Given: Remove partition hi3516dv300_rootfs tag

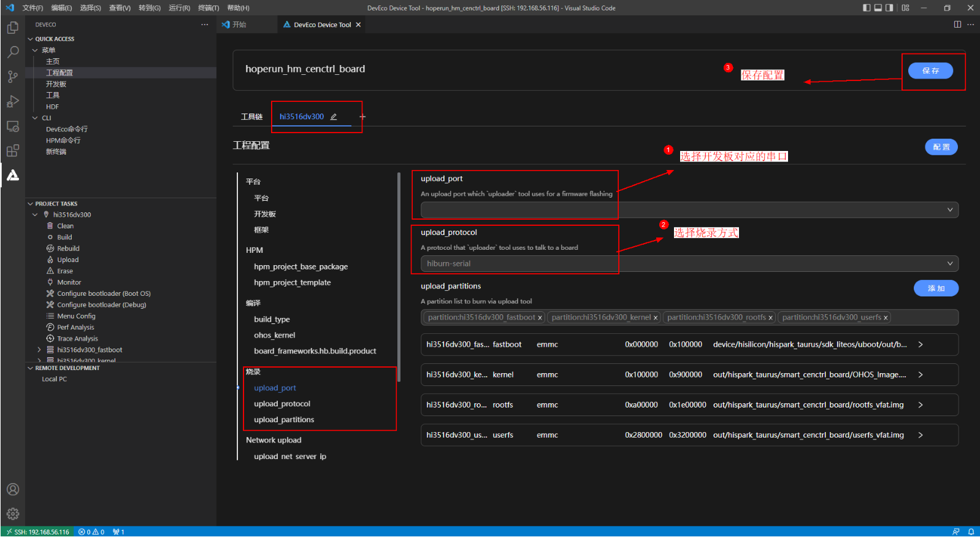Looking at the screenshot, I should coord(770,318).
